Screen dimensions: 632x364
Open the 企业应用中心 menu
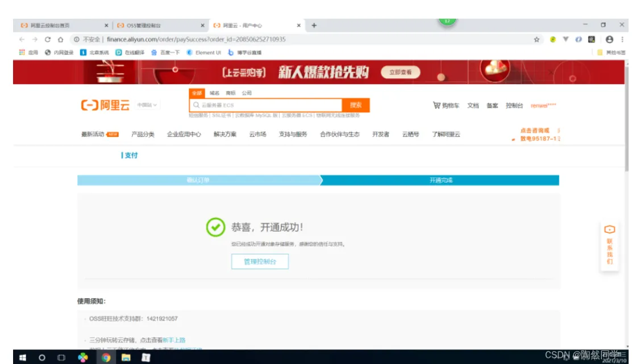pyautogui.click(x=184, y=134)
